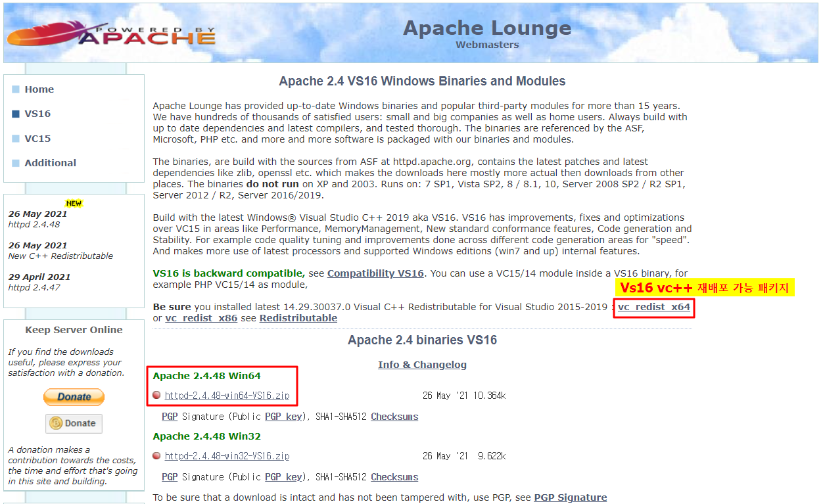Click the yellow PayPal Donate button
The image size is (823, 504).
[x=74, y=397]
